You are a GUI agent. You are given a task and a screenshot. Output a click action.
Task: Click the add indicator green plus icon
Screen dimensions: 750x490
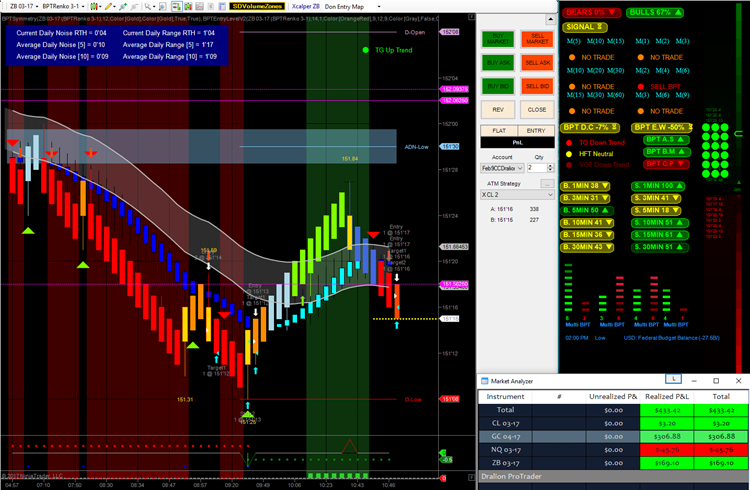[x=122, y=7]
